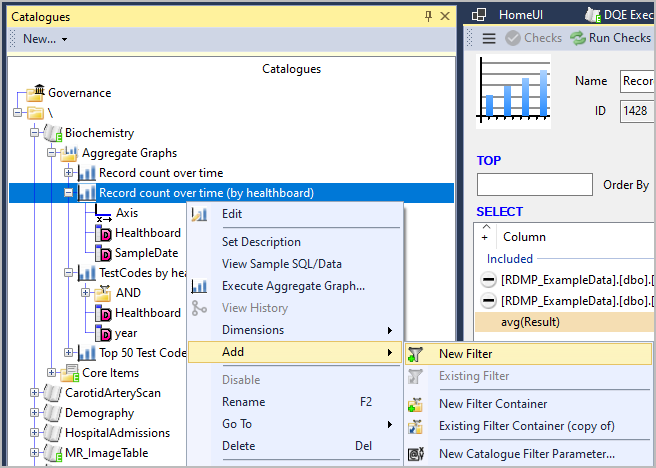656x468 pixels.
Task: Click the New Filter Container icon
Action: point(415,404)
